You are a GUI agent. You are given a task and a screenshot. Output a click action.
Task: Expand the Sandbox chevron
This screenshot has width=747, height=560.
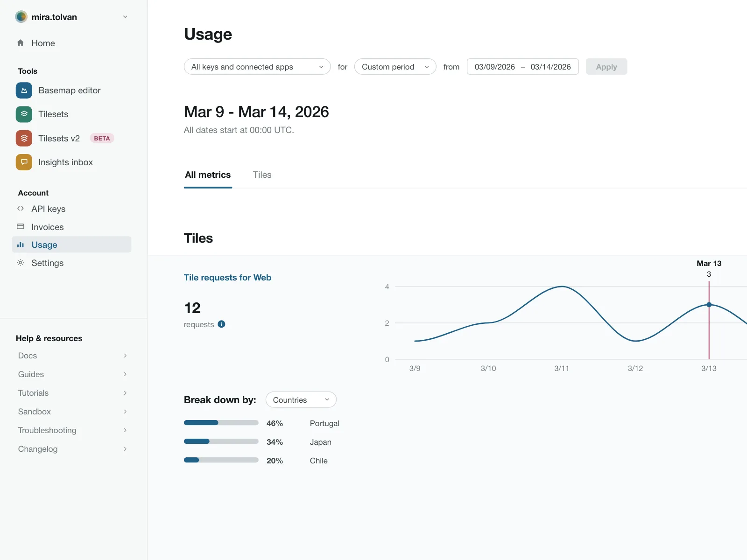(125, 412)
